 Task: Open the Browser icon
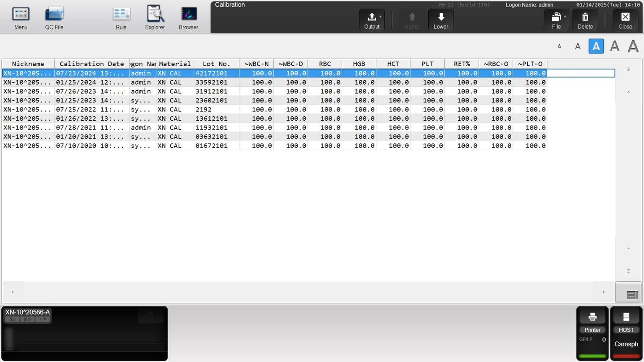(x=189, y=18)
